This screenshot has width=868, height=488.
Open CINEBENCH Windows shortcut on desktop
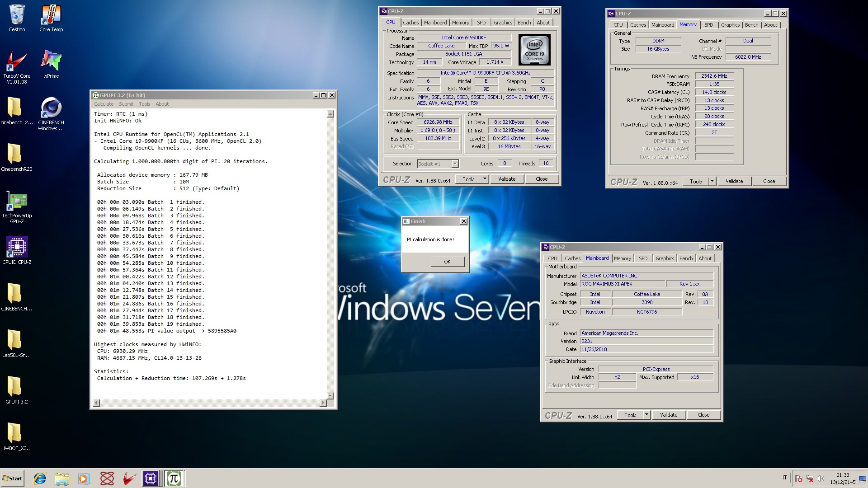point(51,114)
